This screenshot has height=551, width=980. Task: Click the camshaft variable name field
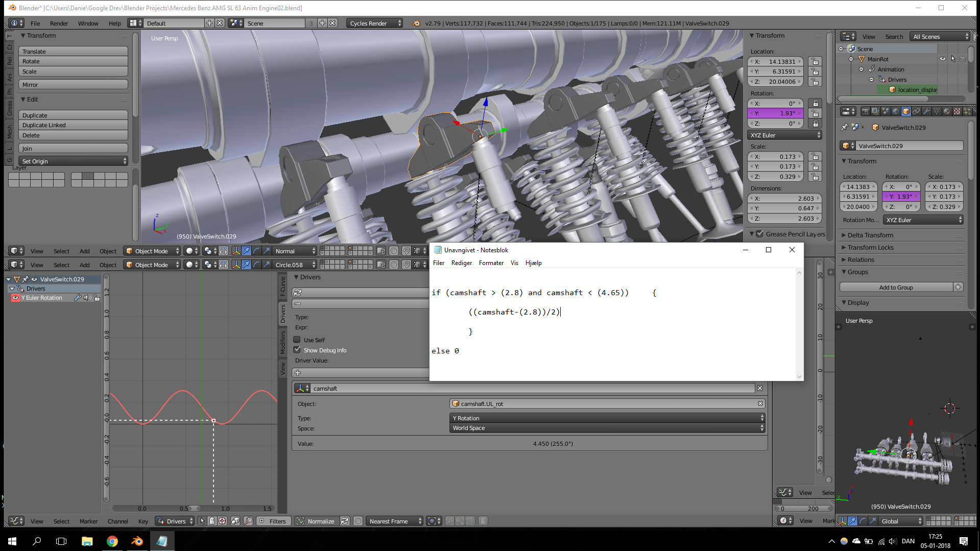(532, 389)
